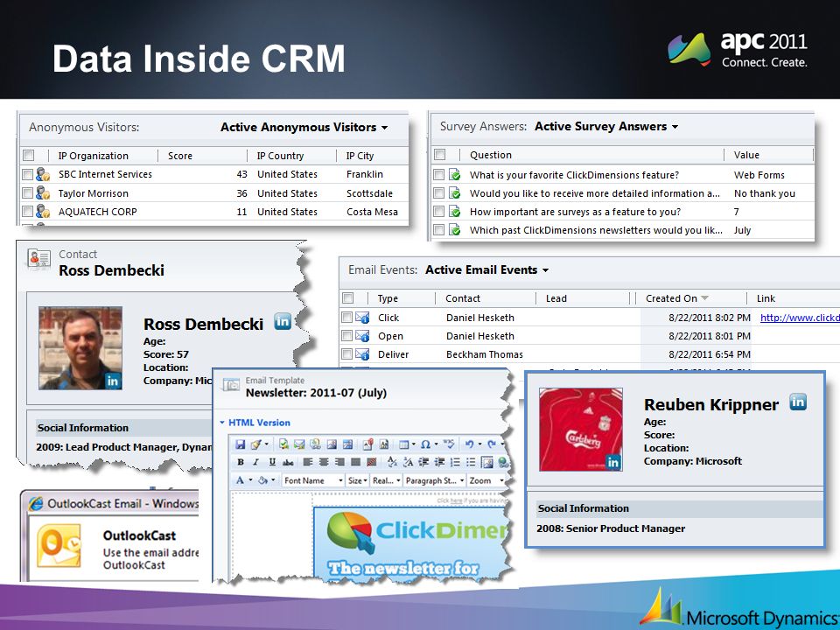Sort by IP Country column header
The height and width of the screenshot is (630, 840).
pos(280,156)
